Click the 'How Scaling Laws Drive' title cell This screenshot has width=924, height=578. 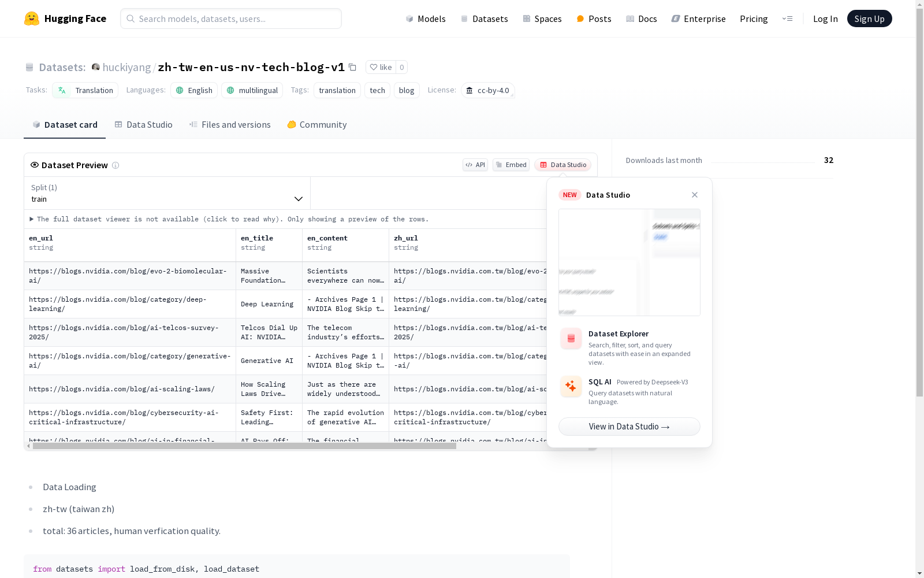[269, 389]
